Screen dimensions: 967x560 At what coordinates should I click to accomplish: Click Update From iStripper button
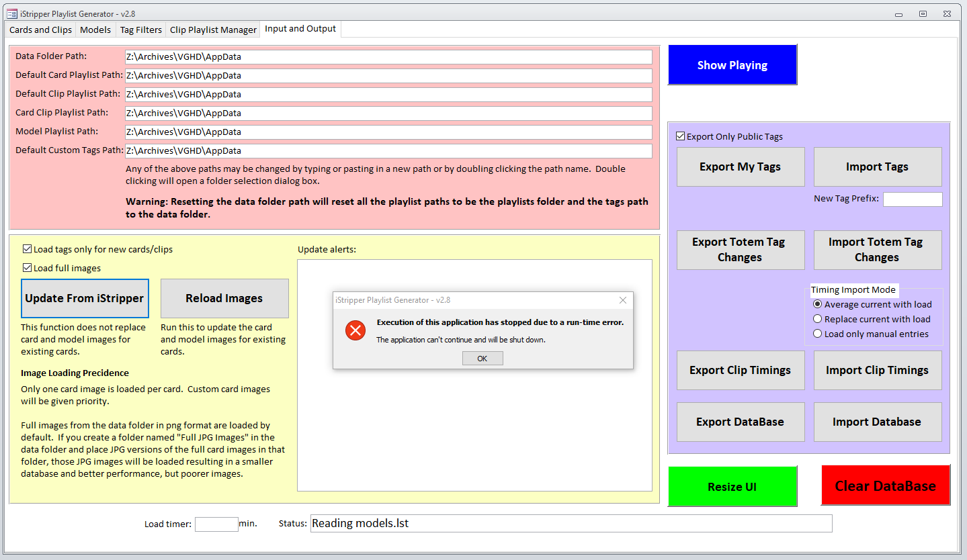[85, 298]
